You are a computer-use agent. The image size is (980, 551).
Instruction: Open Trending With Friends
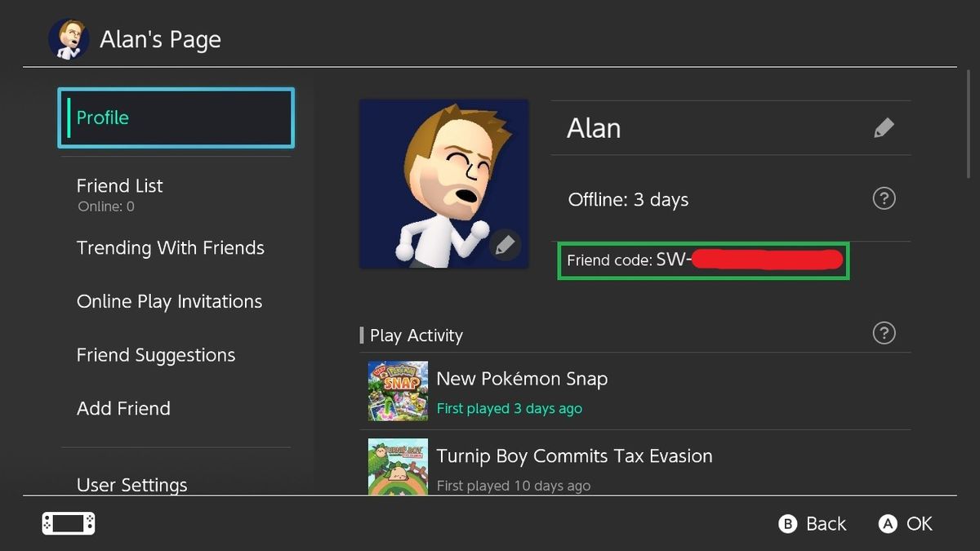pos(171,248)
